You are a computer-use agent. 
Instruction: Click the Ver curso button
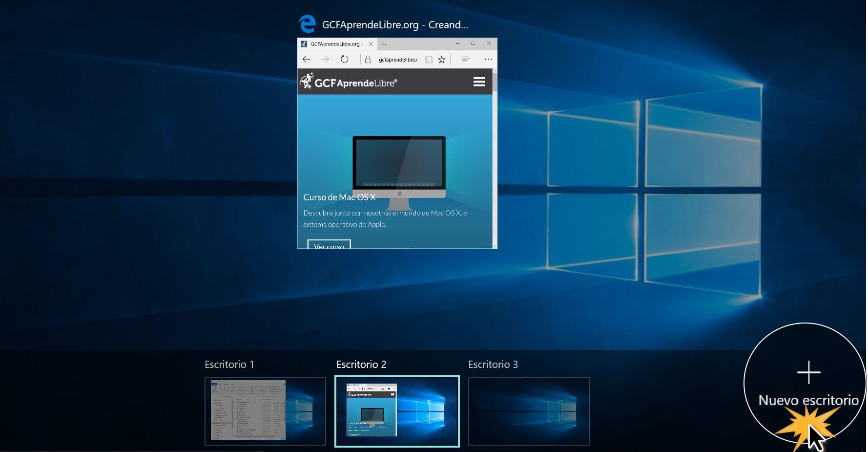click(329, 245)
